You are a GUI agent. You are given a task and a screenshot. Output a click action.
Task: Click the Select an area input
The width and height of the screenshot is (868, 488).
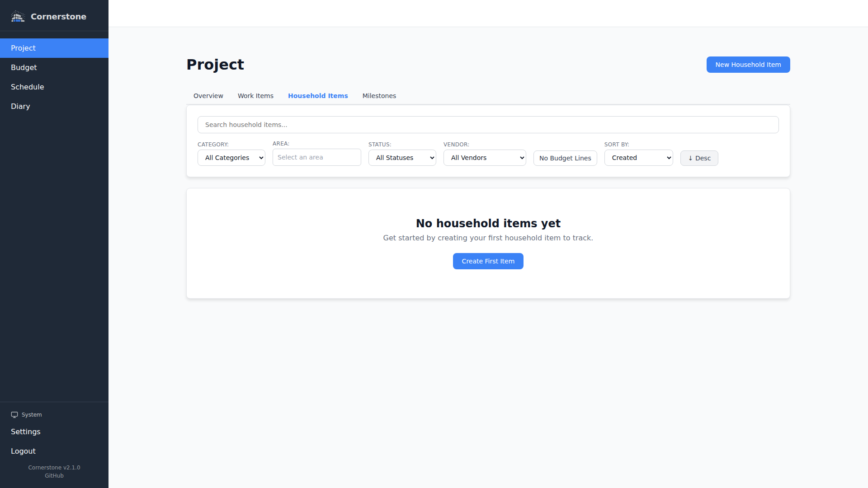pos(316,157)
